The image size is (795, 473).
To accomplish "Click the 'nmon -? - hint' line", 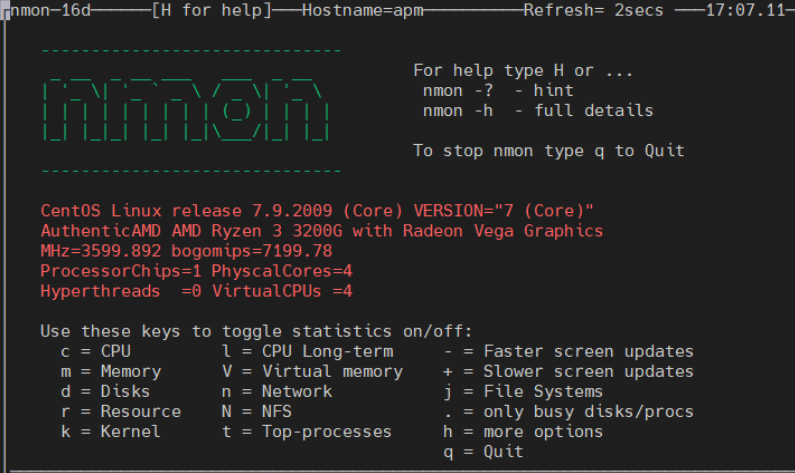I will pyautogui.click(x=498, y=91).
